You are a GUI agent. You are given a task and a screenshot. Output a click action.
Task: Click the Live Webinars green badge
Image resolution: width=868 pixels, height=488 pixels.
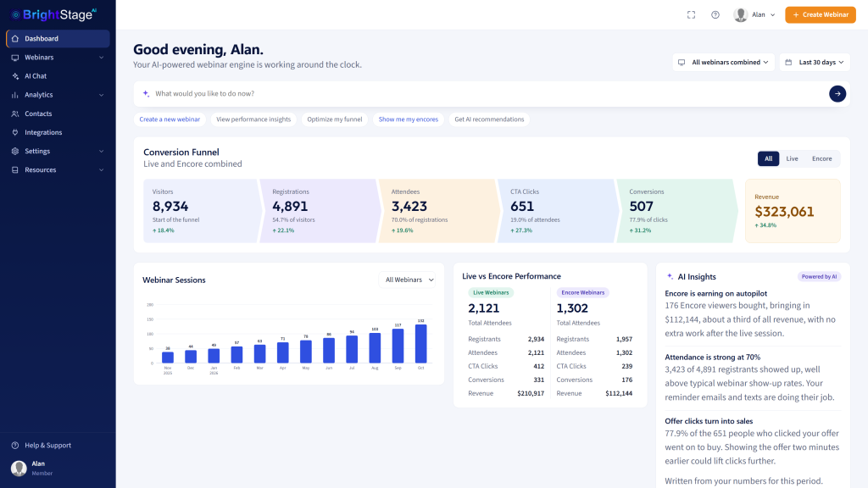coord(491,292)
